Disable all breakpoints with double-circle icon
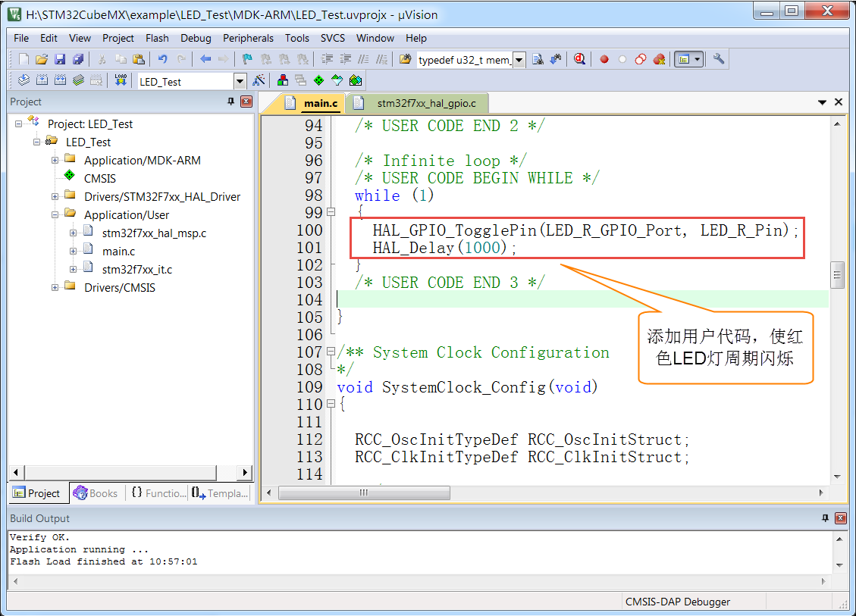856x616 pixels. [641, 59]
